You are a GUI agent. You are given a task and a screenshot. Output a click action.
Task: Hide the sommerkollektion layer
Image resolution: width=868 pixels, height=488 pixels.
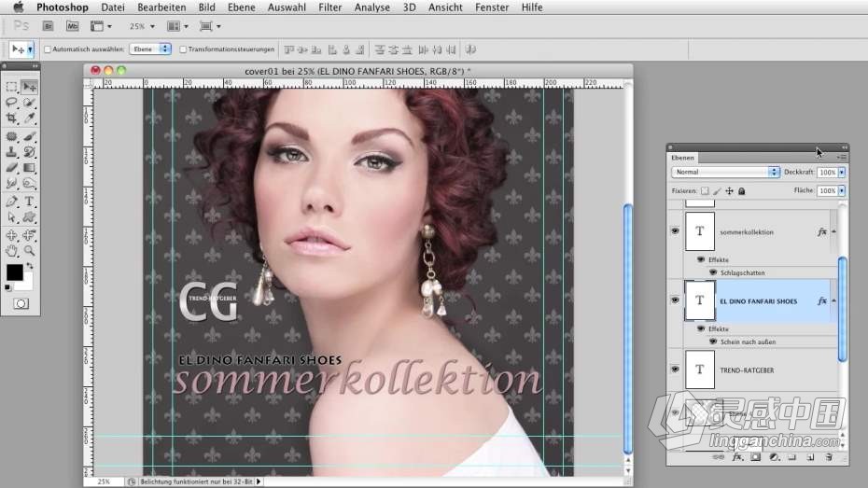click(675, 231)
